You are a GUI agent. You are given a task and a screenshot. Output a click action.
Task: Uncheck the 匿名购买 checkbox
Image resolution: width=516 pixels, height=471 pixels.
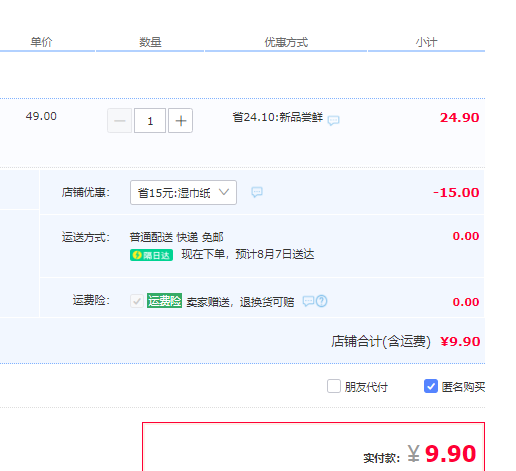click(x=431, y=386)
